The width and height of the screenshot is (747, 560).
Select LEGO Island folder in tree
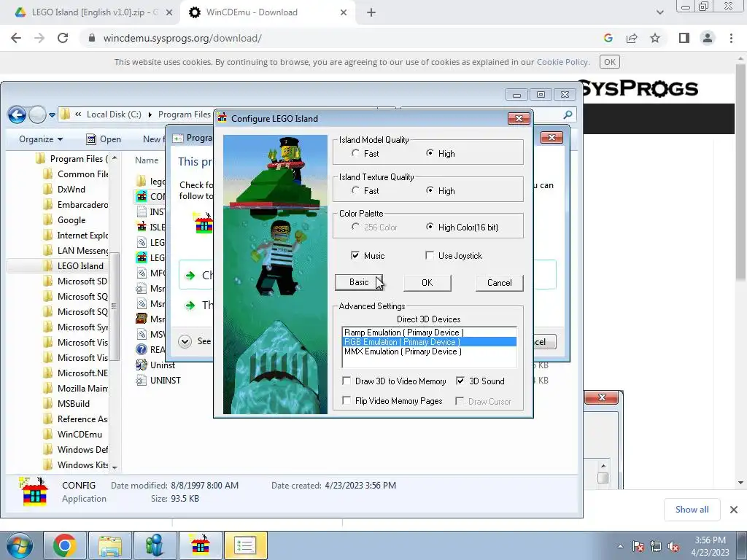80,265
